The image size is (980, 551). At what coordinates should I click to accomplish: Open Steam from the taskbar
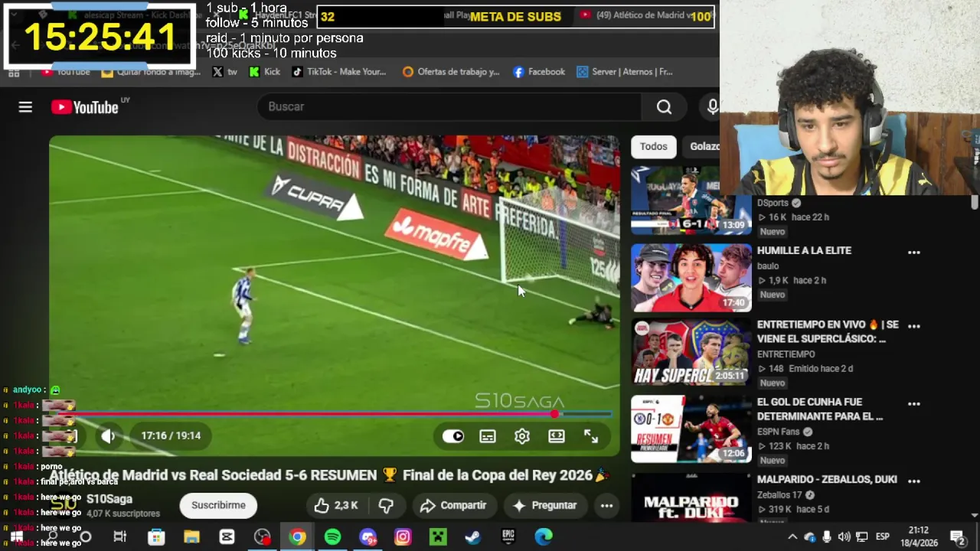tap(473, 537)
